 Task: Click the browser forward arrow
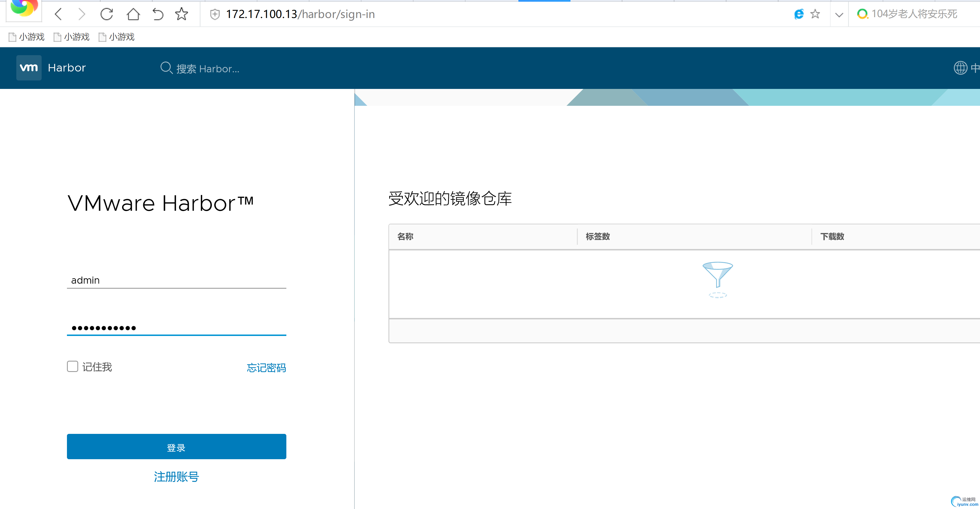point(81,14)
